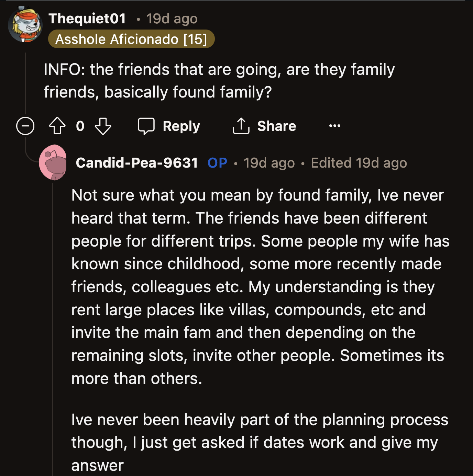Click the Edited 19d ago label
Viewport: 473px width, 476px height.
click(x=359, y=163)
